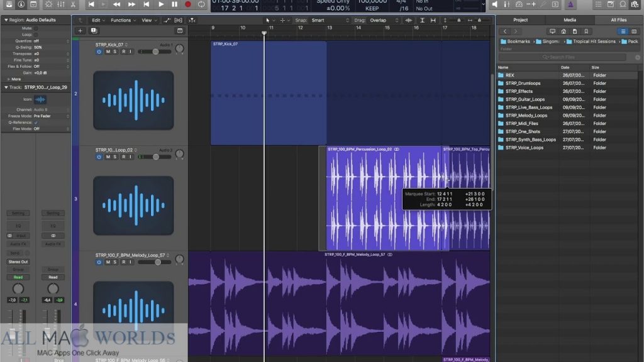Switch browser to column view
The height and width of the screenshot is (362, 644).
(634, 31)
